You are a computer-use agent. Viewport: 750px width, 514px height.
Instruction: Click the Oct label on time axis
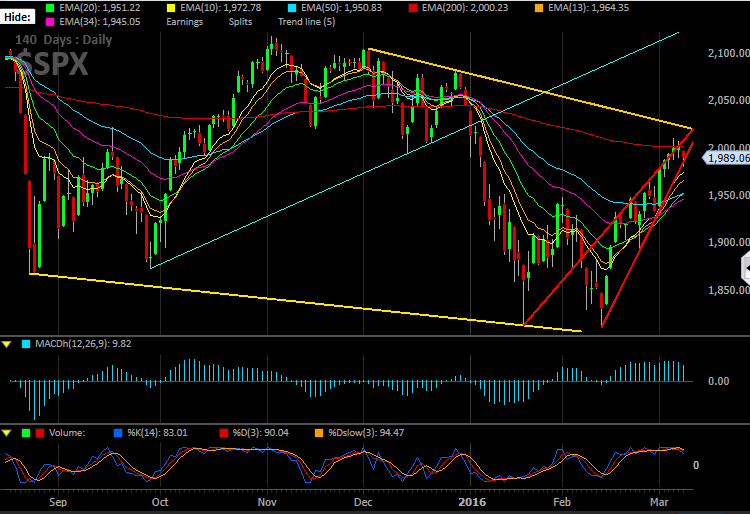point(160,502)
